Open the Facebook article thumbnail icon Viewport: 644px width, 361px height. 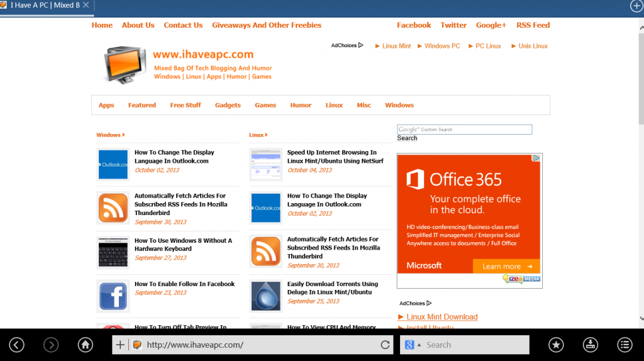[x=113, y=296]
